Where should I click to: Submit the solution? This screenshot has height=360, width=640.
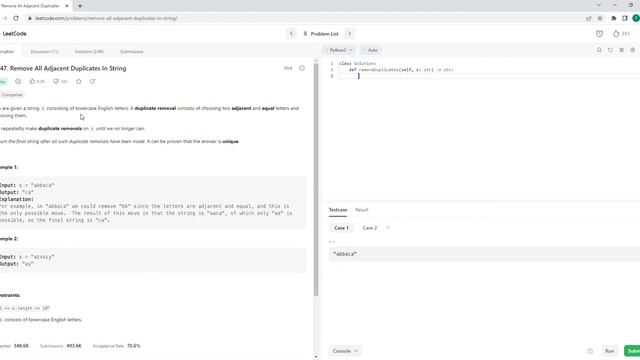[x=632, y=351]
